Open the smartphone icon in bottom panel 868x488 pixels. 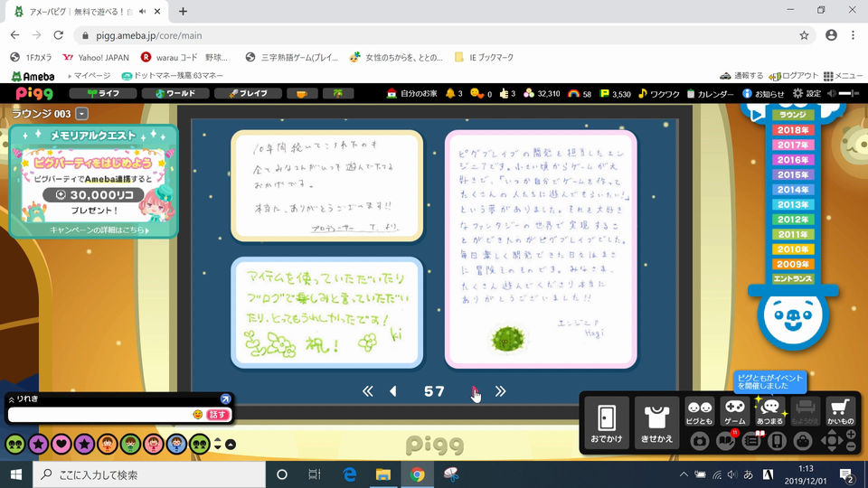(x=778, y=441)
